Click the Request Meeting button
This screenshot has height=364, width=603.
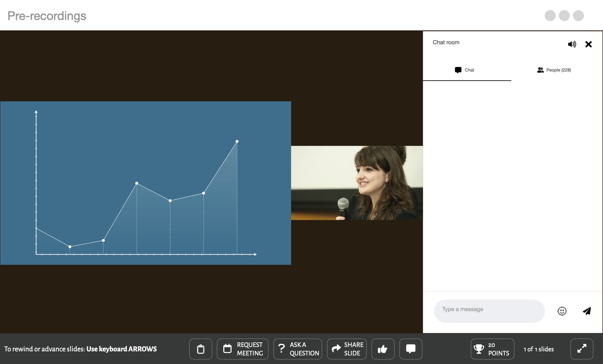tap(242, 349)
